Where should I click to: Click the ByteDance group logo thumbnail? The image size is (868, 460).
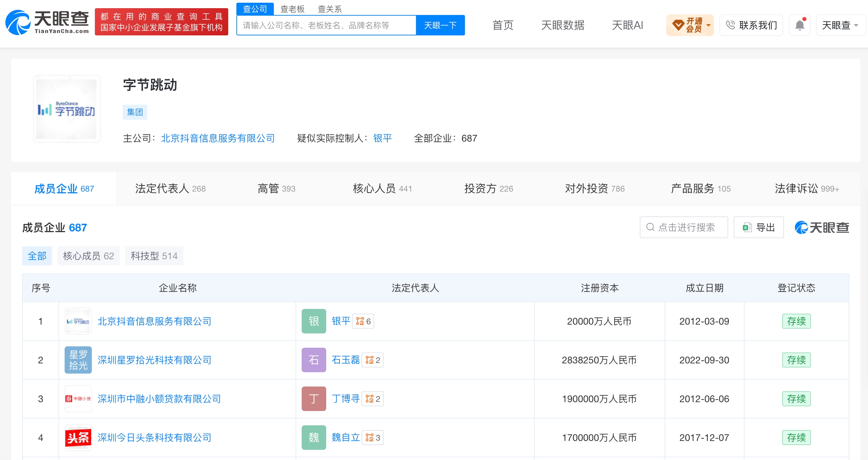(x=67, y=109)
